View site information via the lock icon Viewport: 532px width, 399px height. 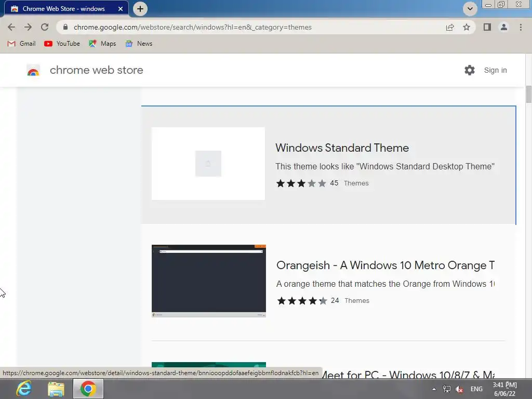65,27
